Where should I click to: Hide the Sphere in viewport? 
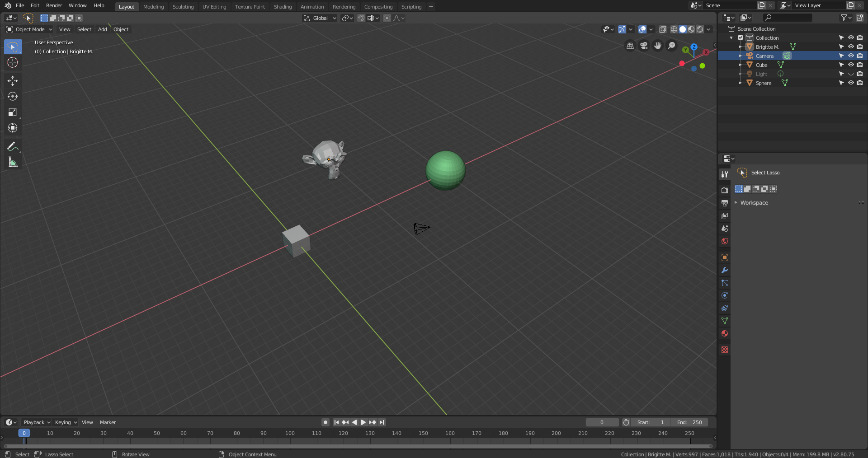click(851, 83)
